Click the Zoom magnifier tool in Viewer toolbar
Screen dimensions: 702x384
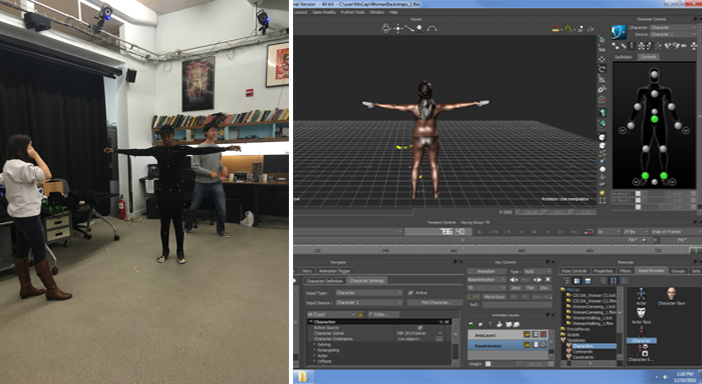click(x=420, y=28)
